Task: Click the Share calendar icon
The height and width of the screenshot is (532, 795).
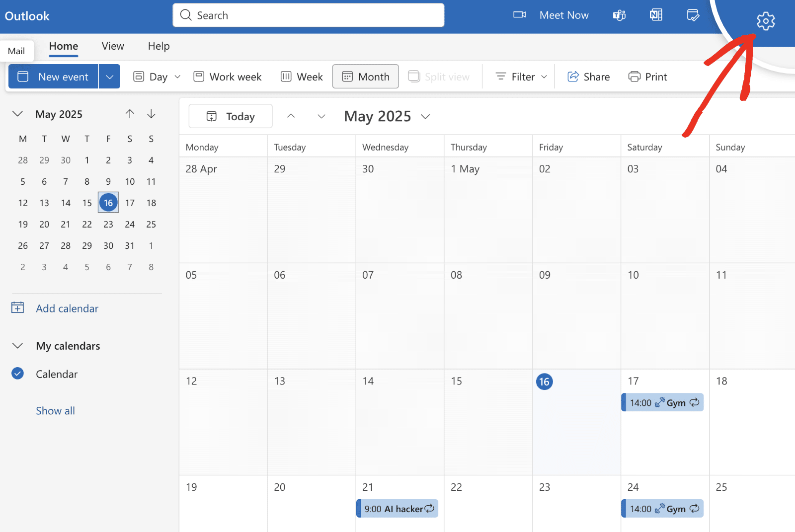Action: coord(573,76)
